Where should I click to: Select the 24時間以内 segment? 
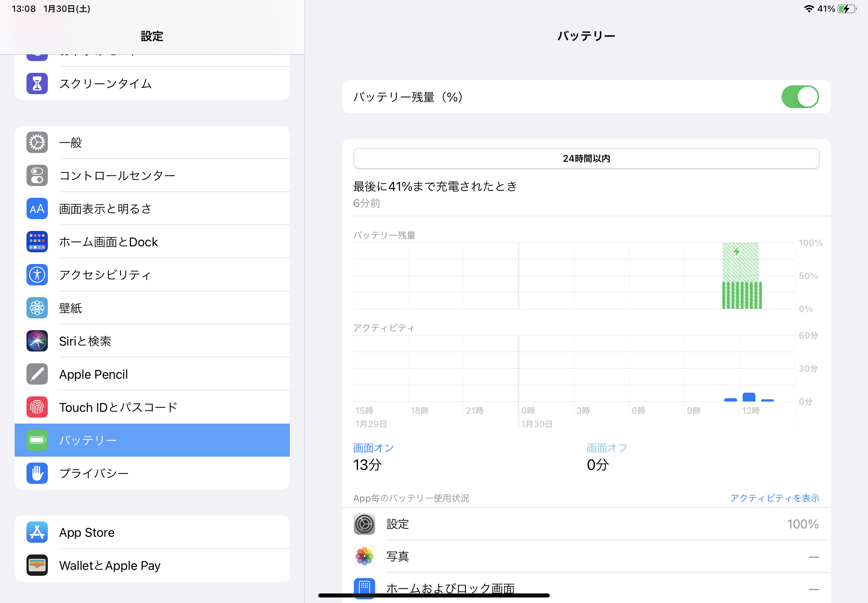pyautogui.click(x=586, y=158)
